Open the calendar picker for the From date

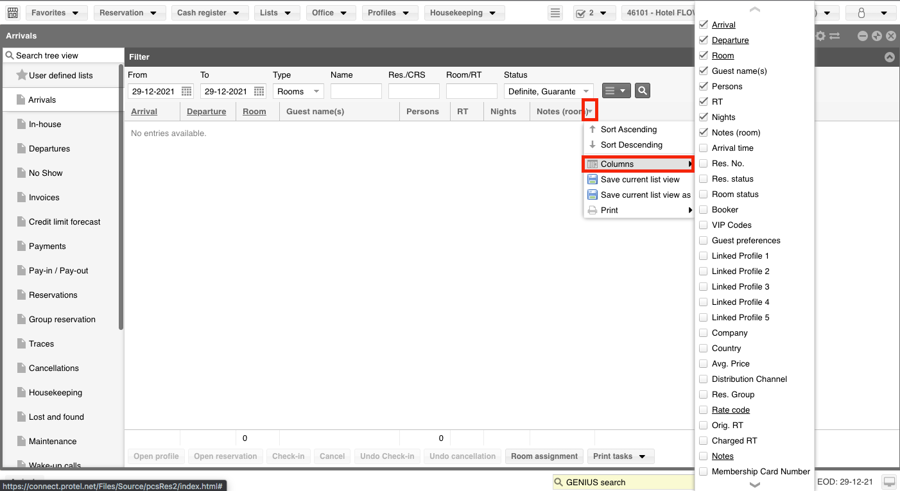186,91
